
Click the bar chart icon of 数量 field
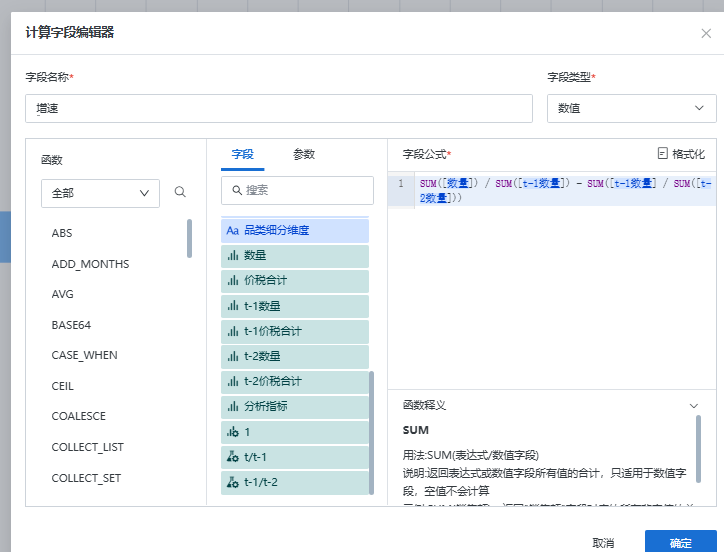232,255
